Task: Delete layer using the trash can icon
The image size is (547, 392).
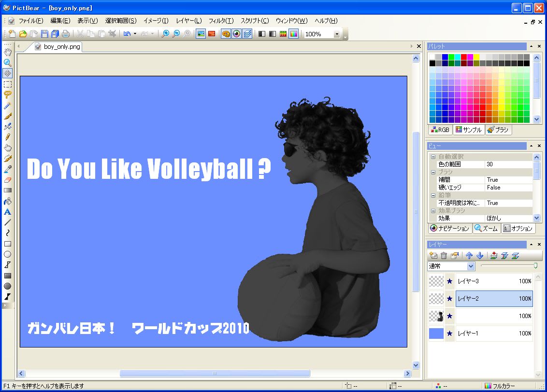Action: coord(444,256)
